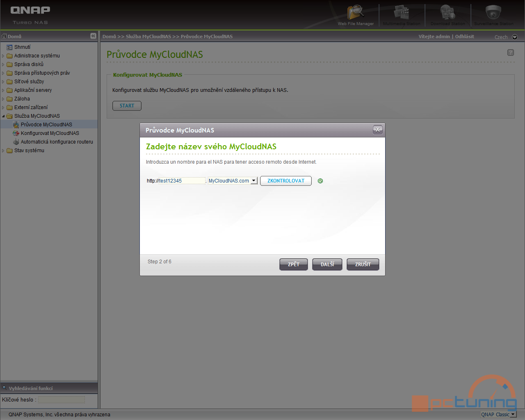This screenshot has width=525, height=420.
Task: Click the Konfigurovat MyCloudNAS tree icon
Action: click(16, 133)
